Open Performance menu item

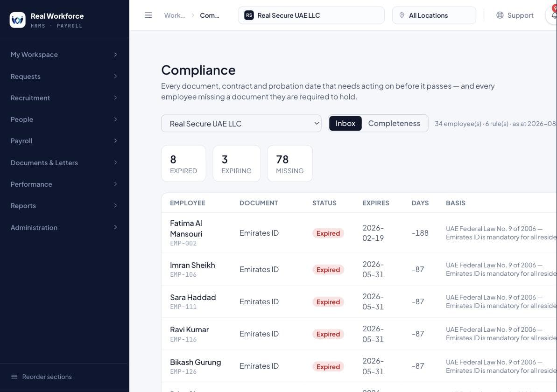point(64,184)
